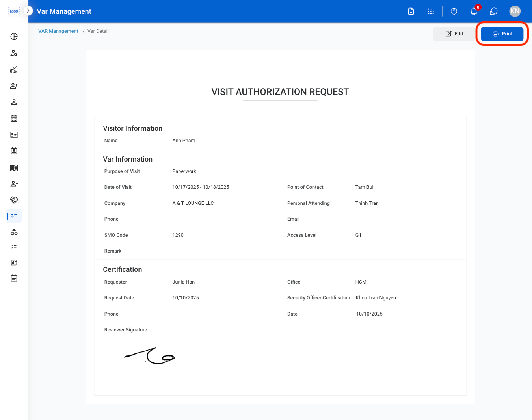Screen dimensions: 532x420
Task: Click the SMO Code value 1290
Action: tap(178, 235)
